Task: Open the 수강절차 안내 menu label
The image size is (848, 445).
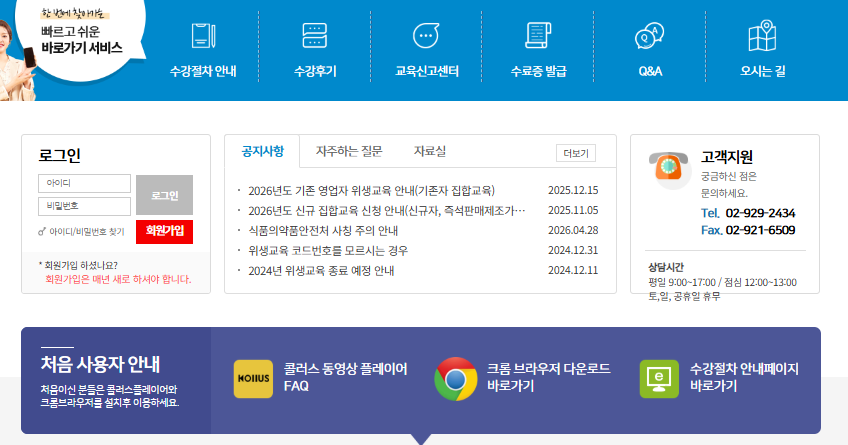Action: coord(203,71)
